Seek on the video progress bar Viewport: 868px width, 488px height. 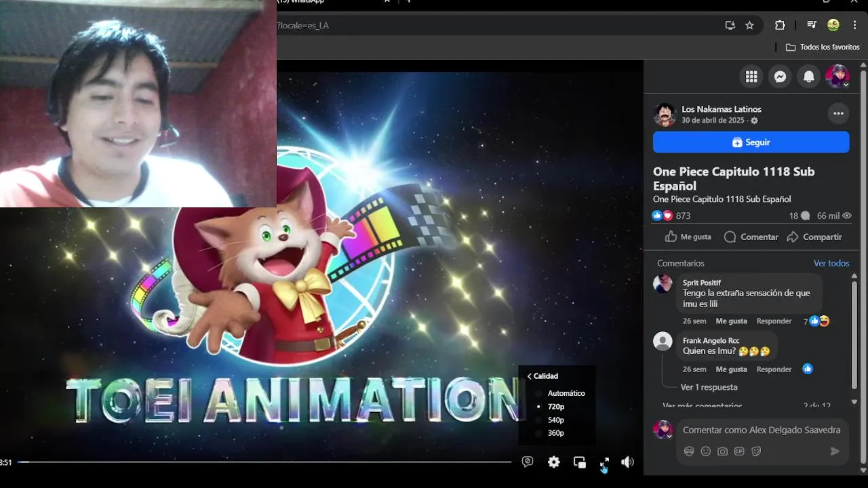coord(264,462)
